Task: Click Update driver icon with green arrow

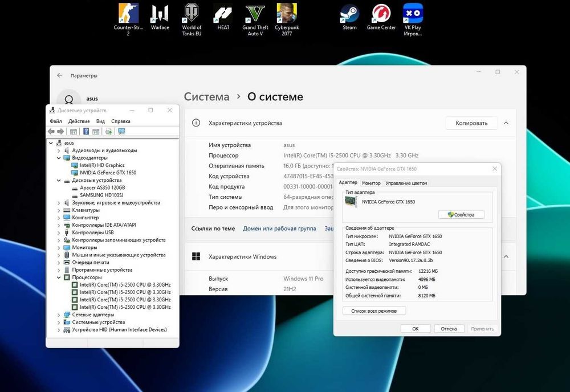Action: [x=108, y=132]
